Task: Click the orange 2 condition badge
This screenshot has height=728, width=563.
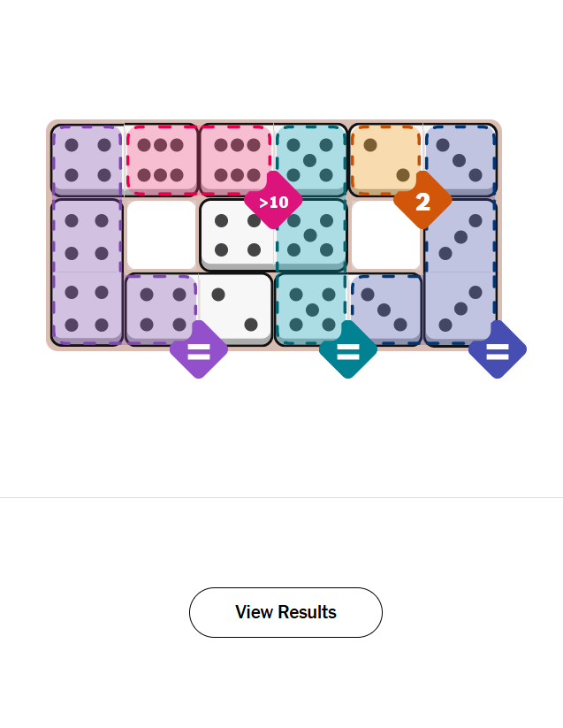Action: [422, 201]
